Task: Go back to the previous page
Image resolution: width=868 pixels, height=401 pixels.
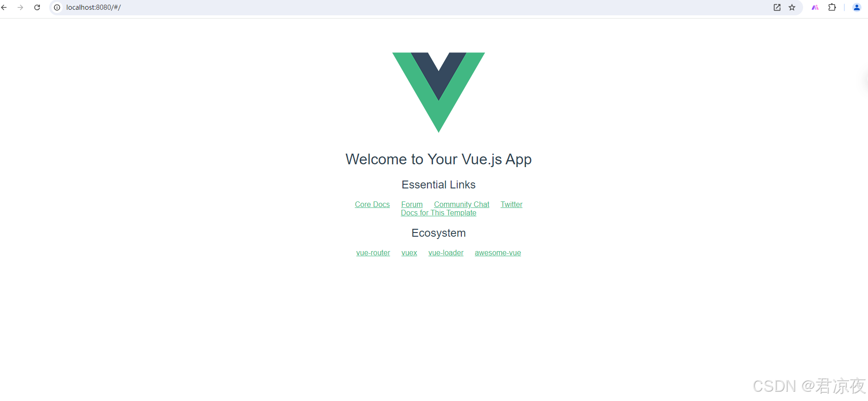Action: pyautogui.click(x=4, y=7)
